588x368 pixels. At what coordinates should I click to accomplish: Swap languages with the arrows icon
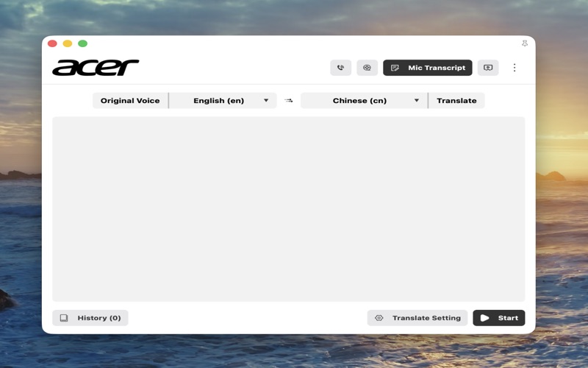(288, 101)
